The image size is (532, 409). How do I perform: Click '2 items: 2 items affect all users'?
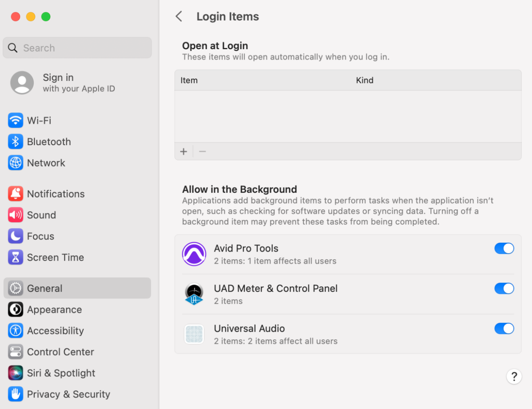tap(276, 341)
